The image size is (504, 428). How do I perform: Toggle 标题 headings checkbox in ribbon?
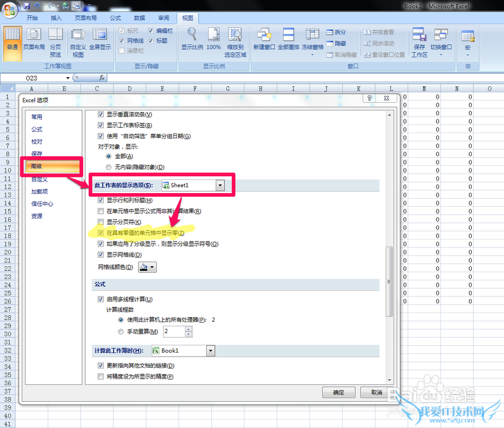point(150,41)
